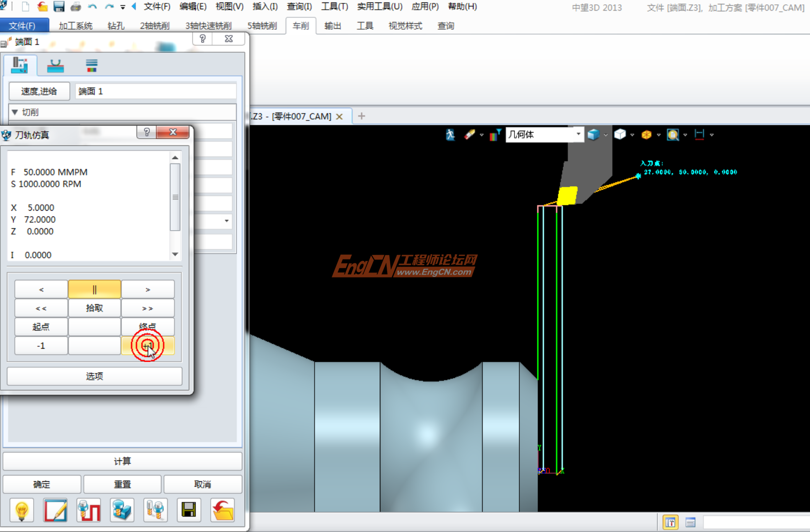Click the 选项 button in simulation dialog

pyautogui.click(x=95, y=376)
